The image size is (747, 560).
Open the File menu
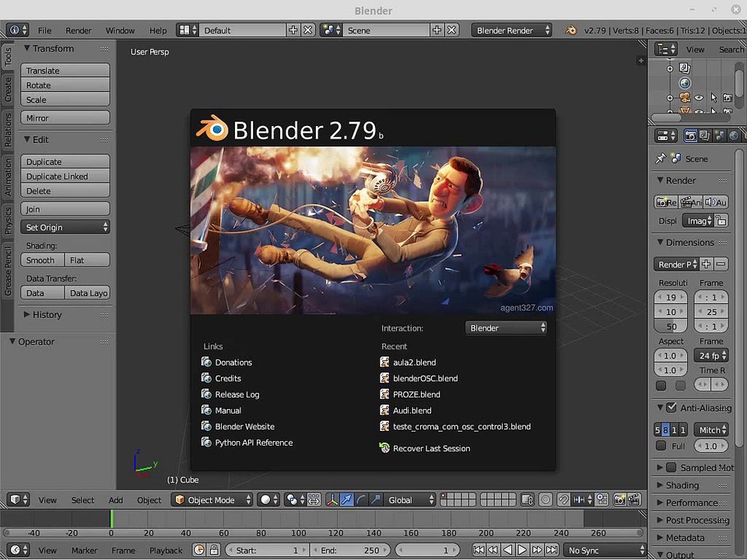coord(45,30)
